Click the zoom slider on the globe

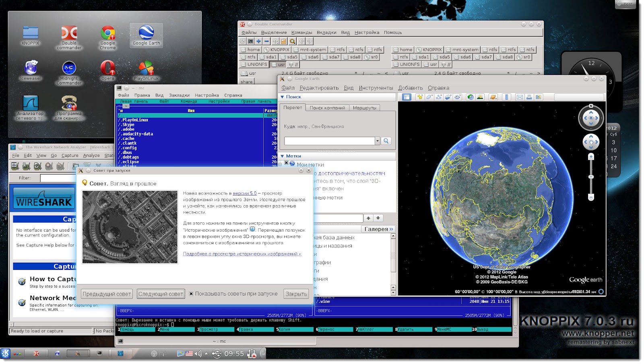(x=591, y=177)
